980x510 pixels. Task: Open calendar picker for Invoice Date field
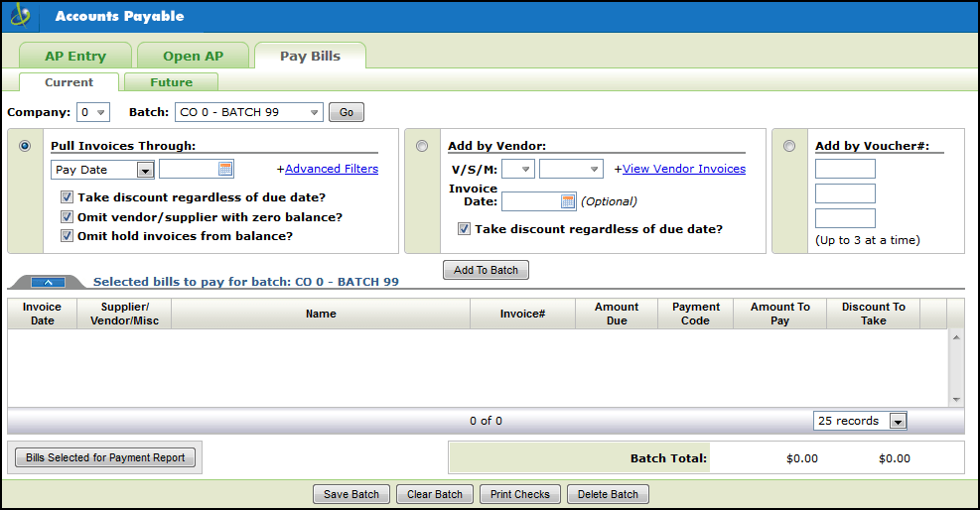568,201
